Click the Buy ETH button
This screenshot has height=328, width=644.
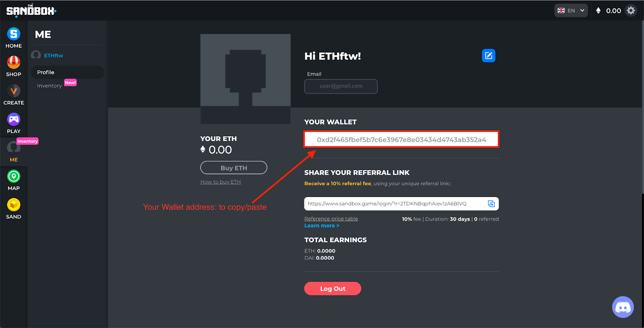pyautogui.click(x=234, y=168)
